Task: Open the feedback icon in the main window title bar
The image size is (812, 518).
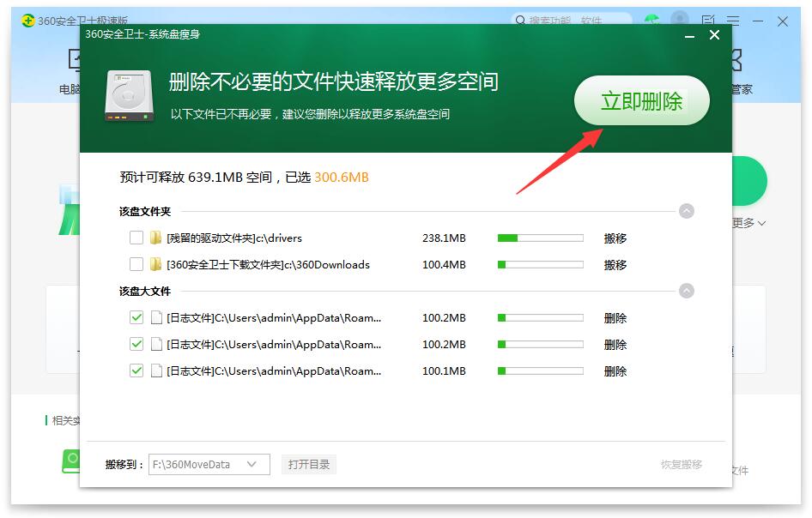Action: [708, 21]
